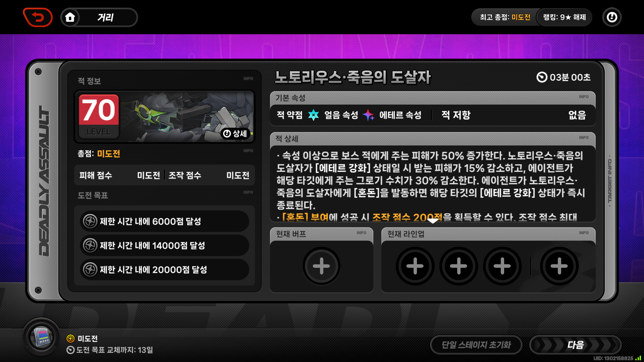Open the home icon button
Screen dimensions: 644x362
click(70, 17)
